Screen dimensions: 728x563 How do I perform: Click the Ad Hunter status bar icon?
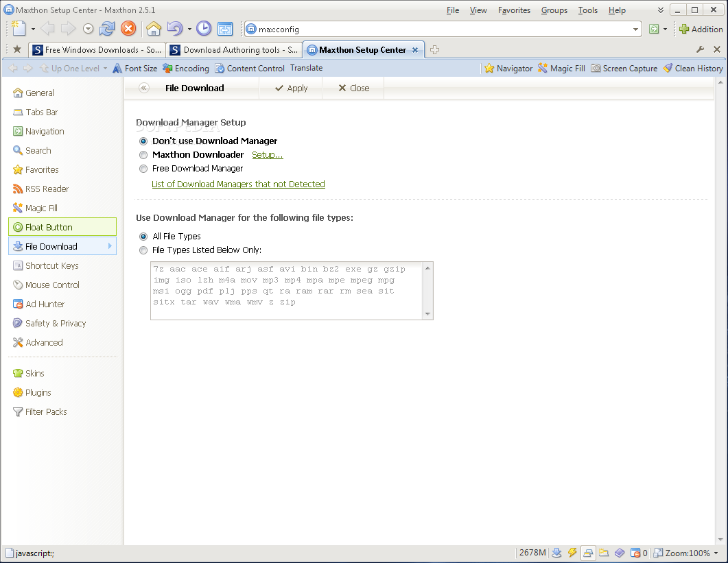(635, 553)
